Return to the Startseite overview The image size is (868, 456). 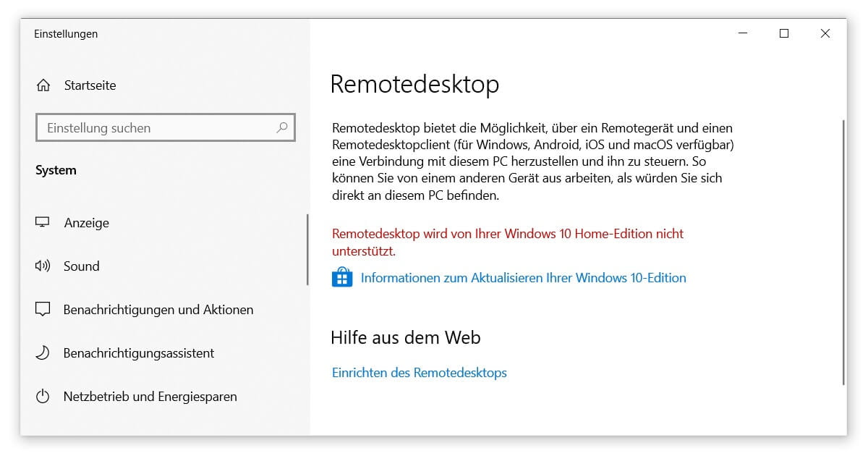tap(89, 85)
